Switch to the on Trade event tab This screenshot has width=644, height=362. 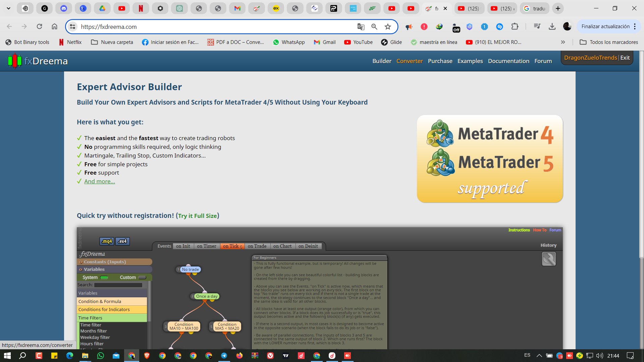(257, 246)
